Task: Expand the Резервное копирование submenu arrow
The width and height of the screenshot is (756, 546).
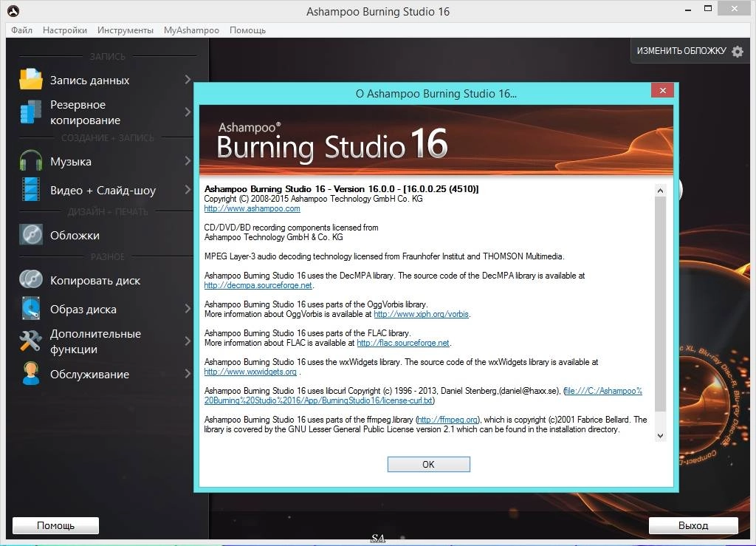Action: (188, 112)
